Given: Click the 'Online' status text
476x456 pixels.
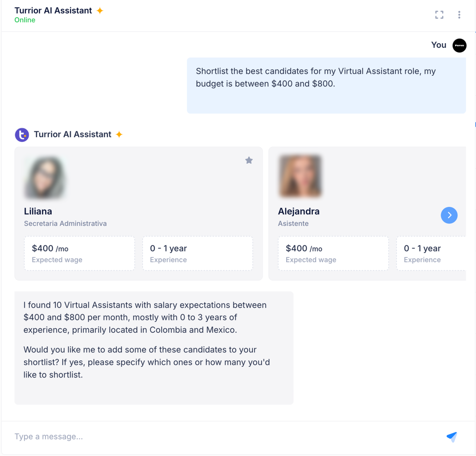Looking at the screenshot, I should pyautogui.click(x=25, y=20).
